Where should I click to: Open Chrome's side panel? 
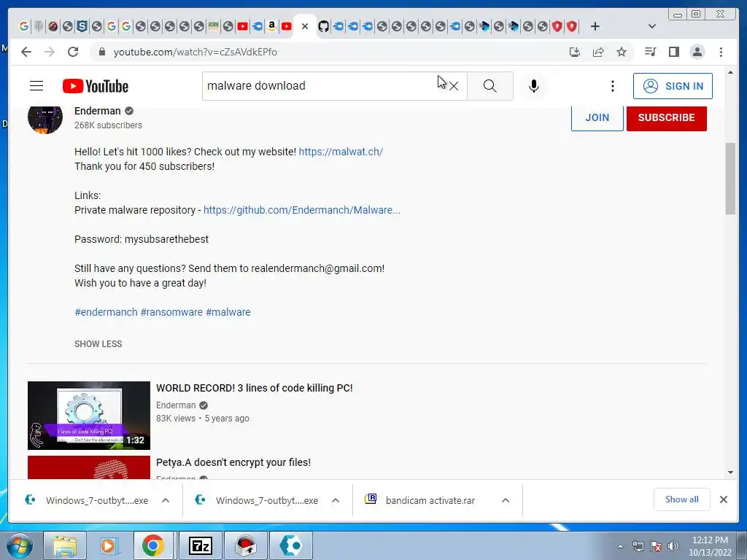[x=673, y=52]
